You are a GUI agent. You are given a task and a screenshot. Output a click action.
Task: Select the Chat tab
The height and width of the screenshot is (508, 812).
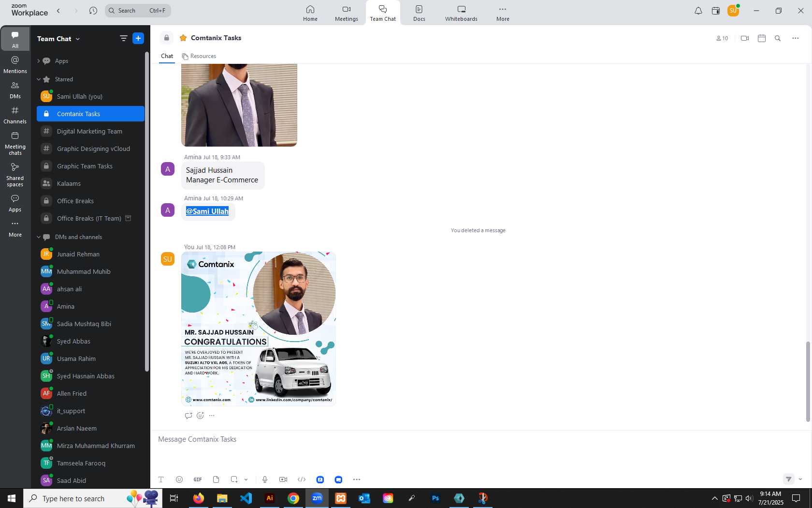167,56
